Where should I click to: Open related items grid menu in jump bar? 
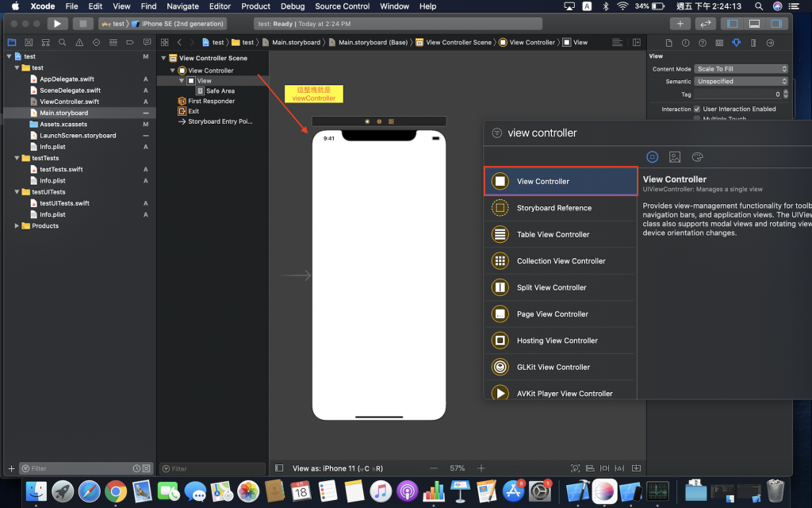[165, 43]
